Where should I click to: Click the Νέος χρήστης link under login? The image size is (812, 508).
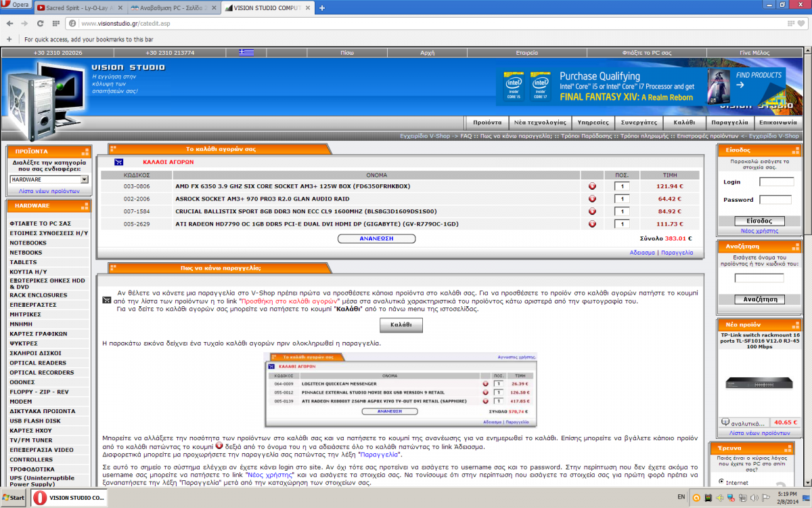click(759, 231)
